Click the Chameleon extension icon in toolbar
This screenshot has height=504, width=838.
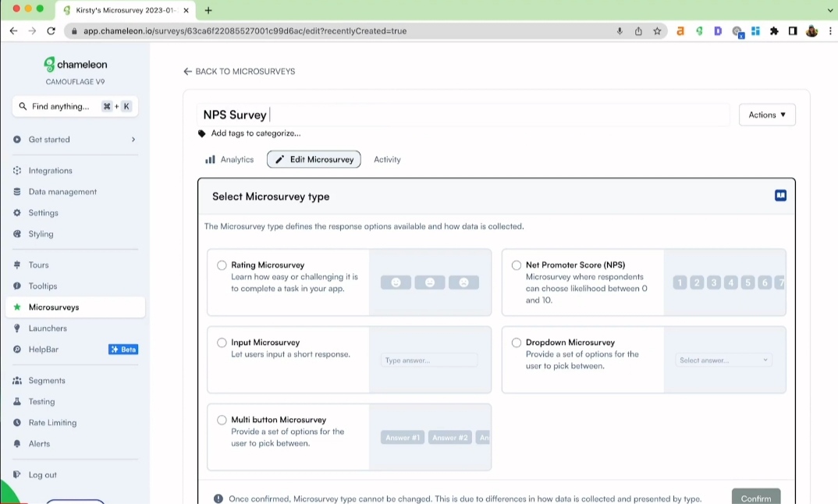pos(699,31)
